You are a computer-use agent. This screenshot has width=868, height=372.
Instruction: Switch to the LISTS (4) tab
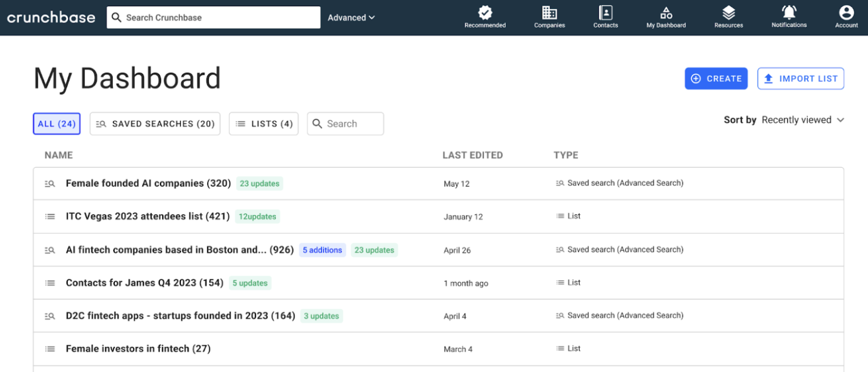pos(263,123)
